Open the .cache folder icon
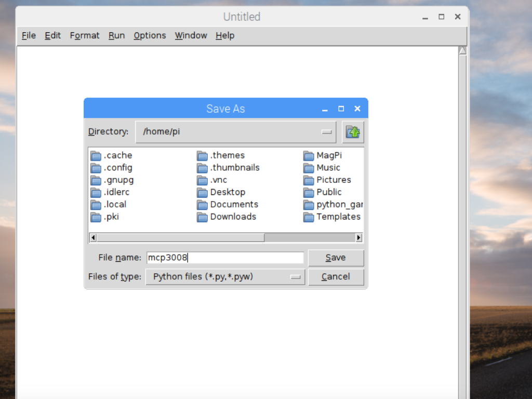The image size is (532, 399). (x=96, y=156)
